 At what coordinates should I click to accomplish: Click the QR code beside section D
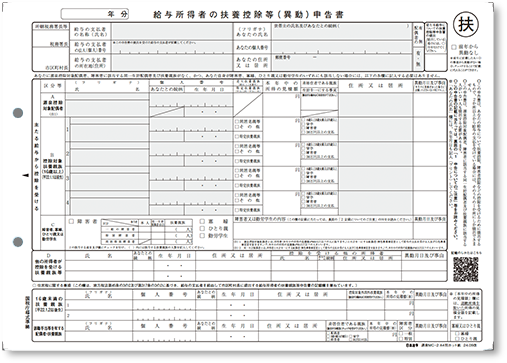465,269
